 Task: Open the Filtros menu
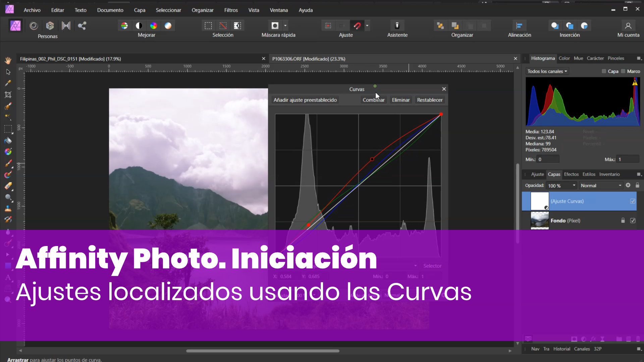point(231,10)
